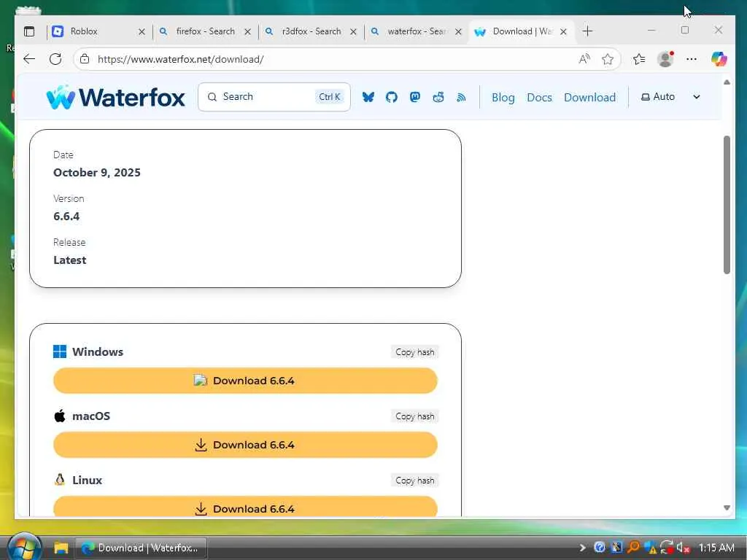Open a new browser tab
The width and height of the screenshot is (747, 560).
click(x=587, y=31)
